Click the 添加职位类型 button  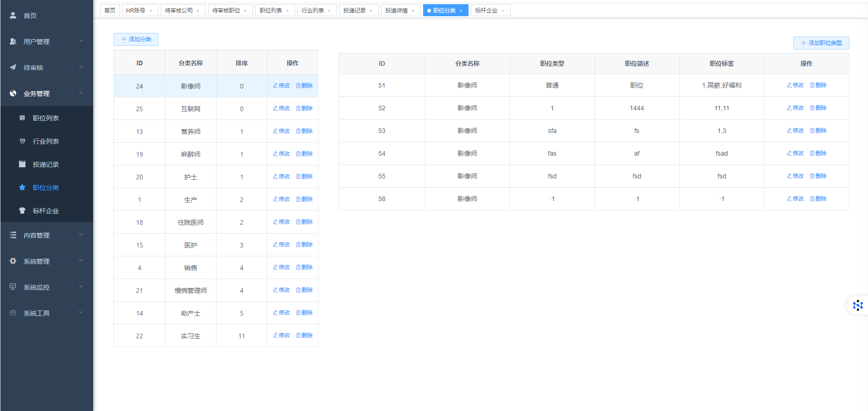click(x=821, y=43)
